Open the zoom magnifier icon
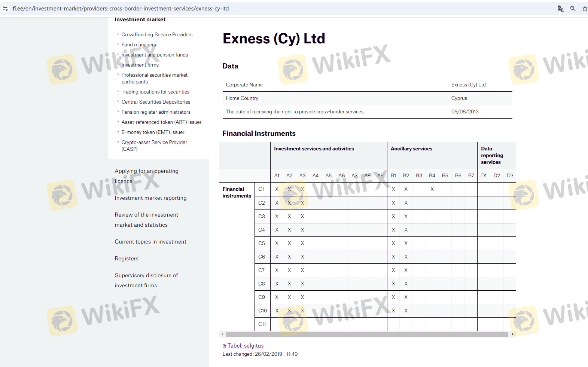Screen dimensions: 588x367 573,9
